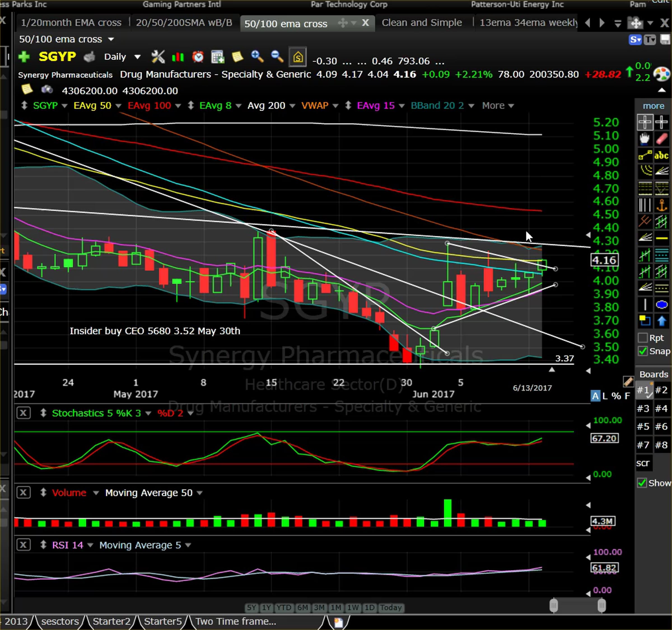672x630 pixels.
Task: Select the trendline drawing tool
Action: click(645, 155)
